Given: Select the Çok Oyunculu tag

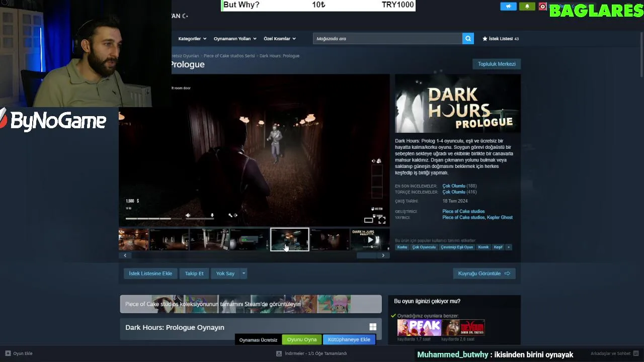Looking at the screenshot, I should pyautogui.click(x=424, y=247).
